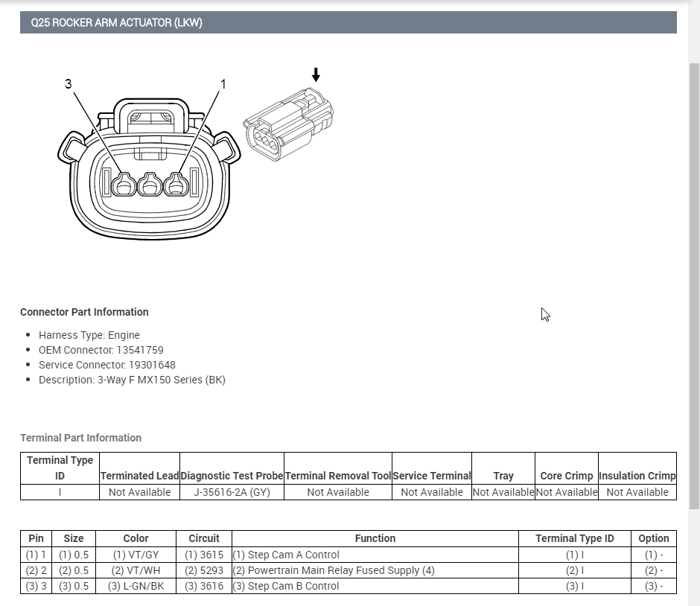
Task: Click the '(2) 5293' circuit cell
Action: 204,570
